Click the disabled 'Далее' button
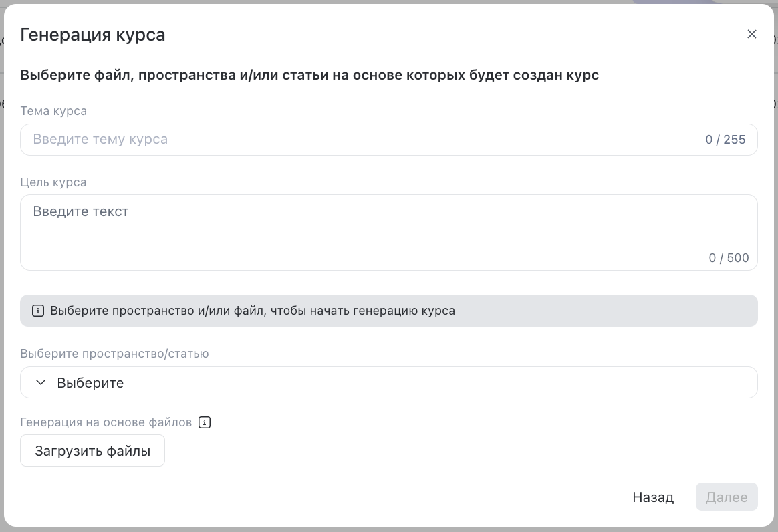This screenshot has height=532, width=778. 727,497
